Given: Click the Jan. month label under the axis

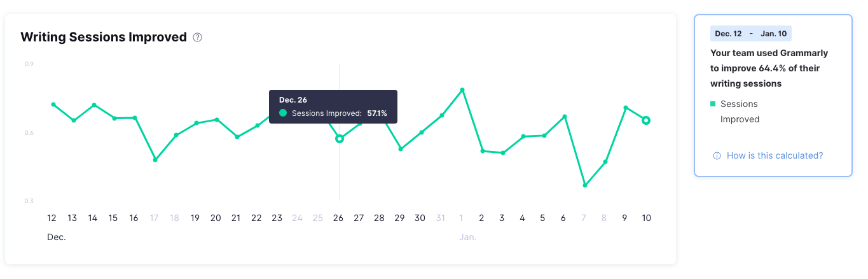Looking at the screenshot, I should pos(467,237).
